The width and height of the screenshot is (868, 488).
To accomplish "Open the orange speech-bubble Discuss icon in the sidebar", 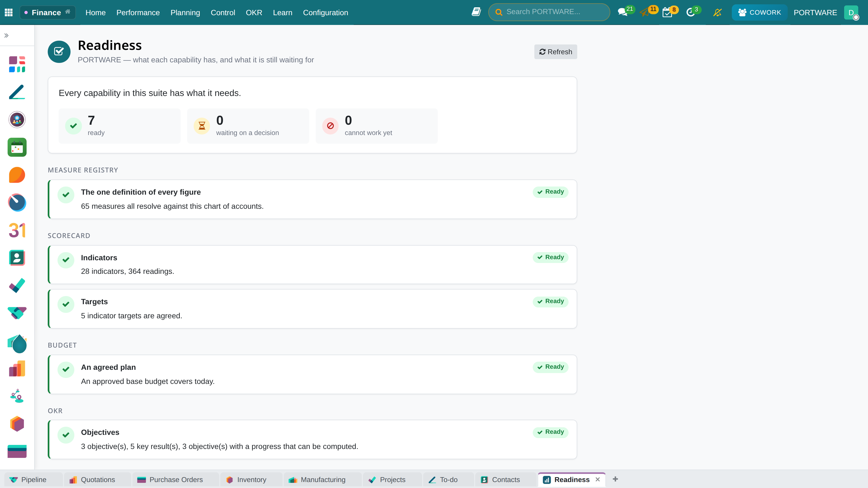I will (17, 175).
